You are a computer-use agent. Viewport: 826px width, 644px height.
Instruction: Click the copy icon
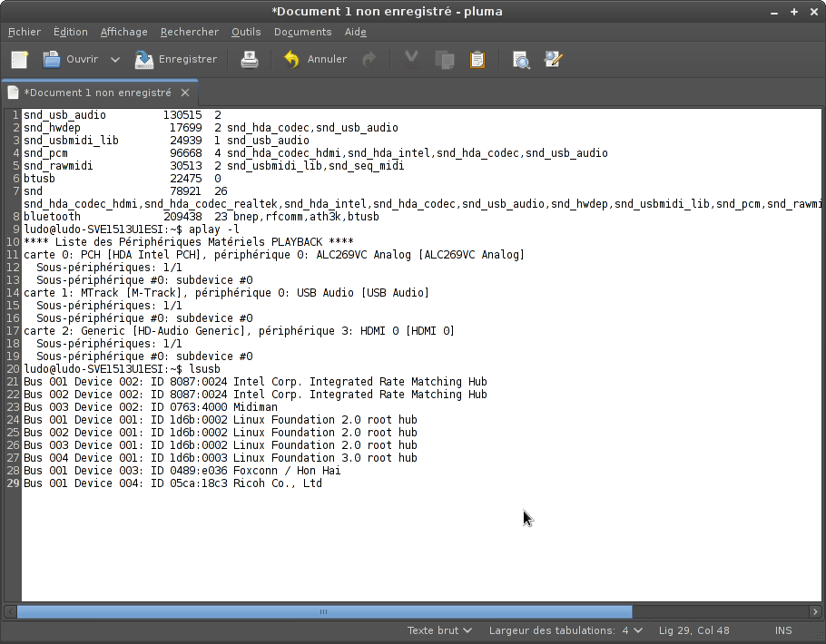point(445,60)
